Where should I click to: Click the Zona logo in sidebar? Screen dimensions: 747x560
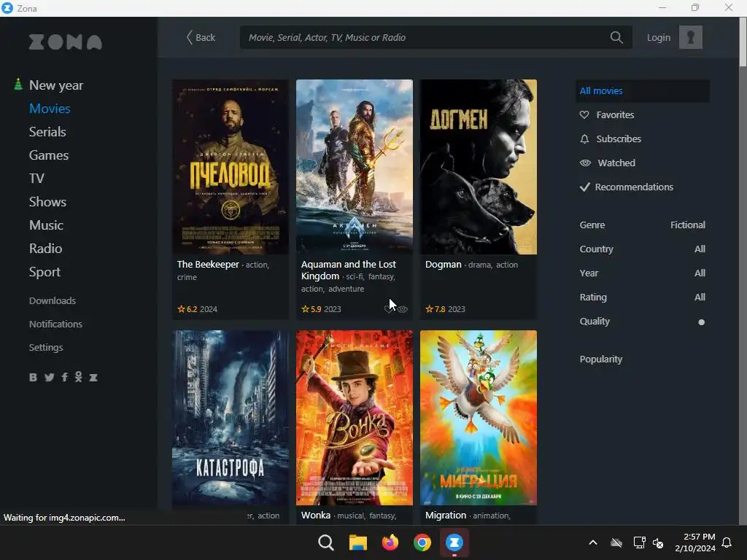tap(65, 42)
